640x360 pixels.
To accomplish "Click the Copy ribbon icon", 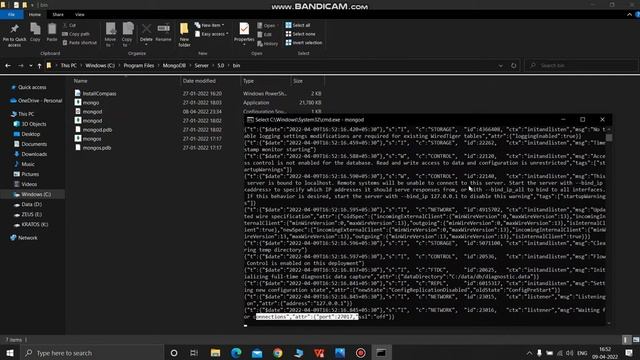I will click(x=35, y=33).
